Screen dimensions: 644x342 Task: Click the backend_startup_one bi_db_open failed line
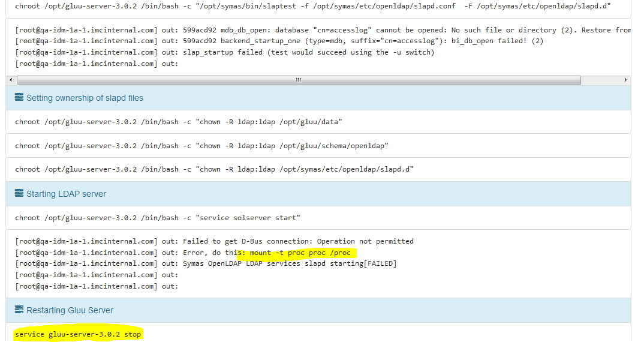[x=279, y=41]
